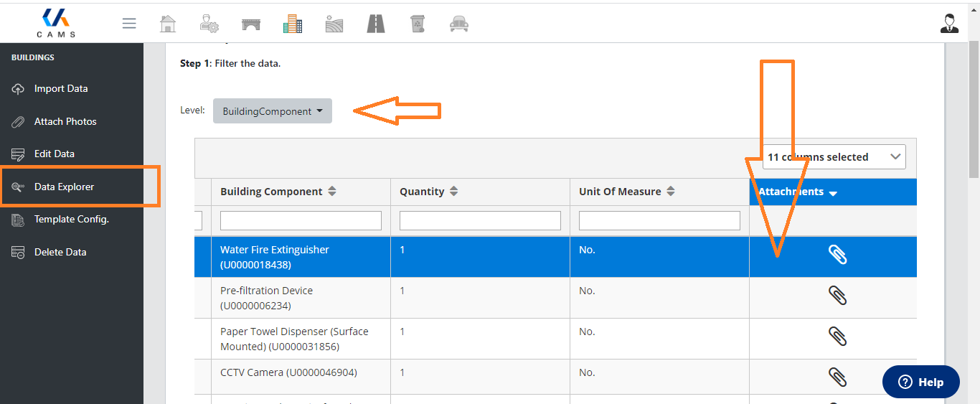Screen dimensions: 980x404
Task: Open the Fleet car module icon
Action: point(459,24)
